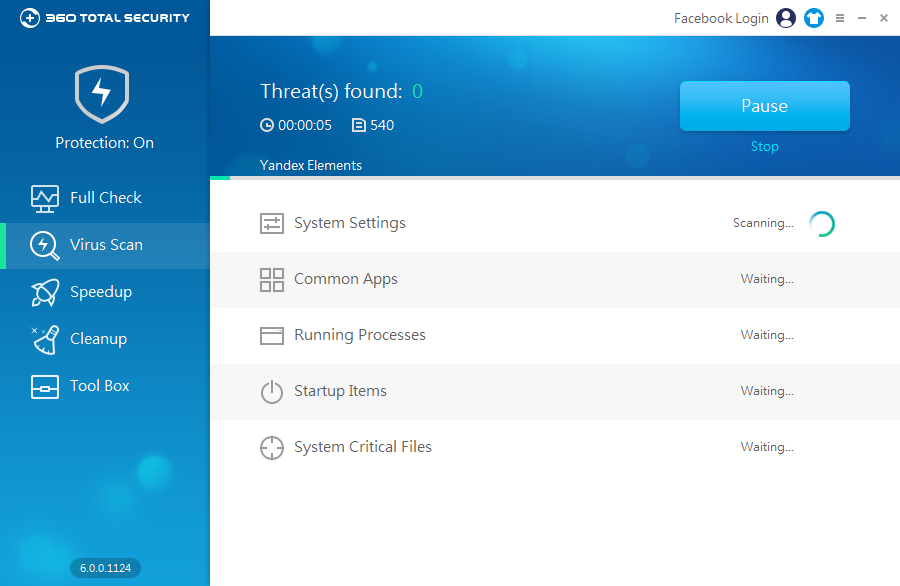Click the user profile avatar icon
Screen dimensions: 900x586
coord(786,18)
